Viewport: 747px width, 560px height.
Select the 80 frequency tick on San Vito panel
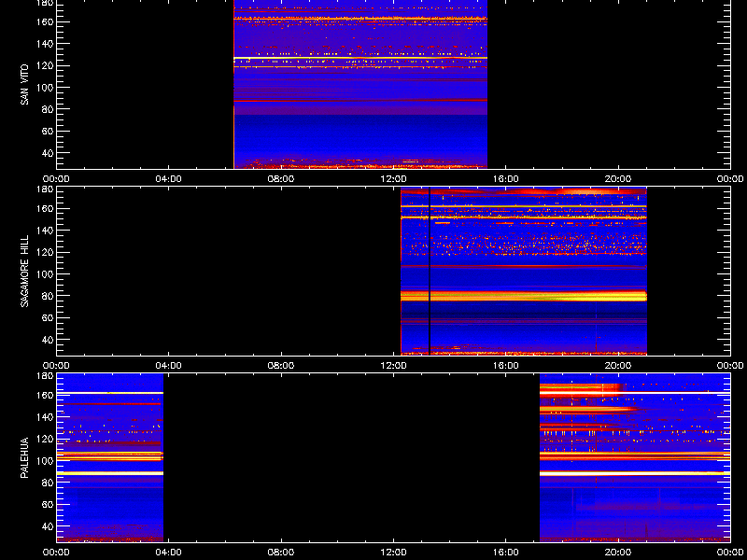point(48,109)
